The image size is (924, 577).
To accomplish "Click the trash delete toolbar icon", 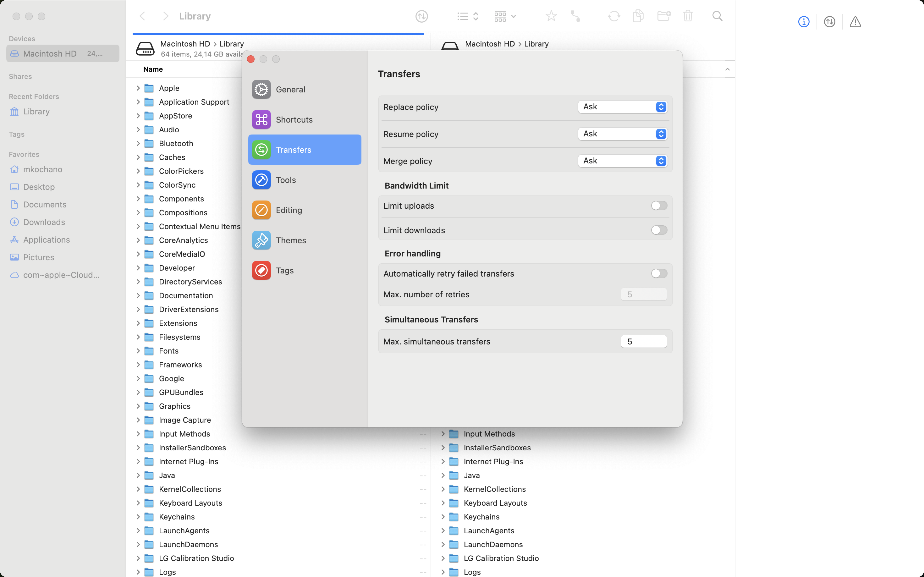I will (x=688, y=16).
